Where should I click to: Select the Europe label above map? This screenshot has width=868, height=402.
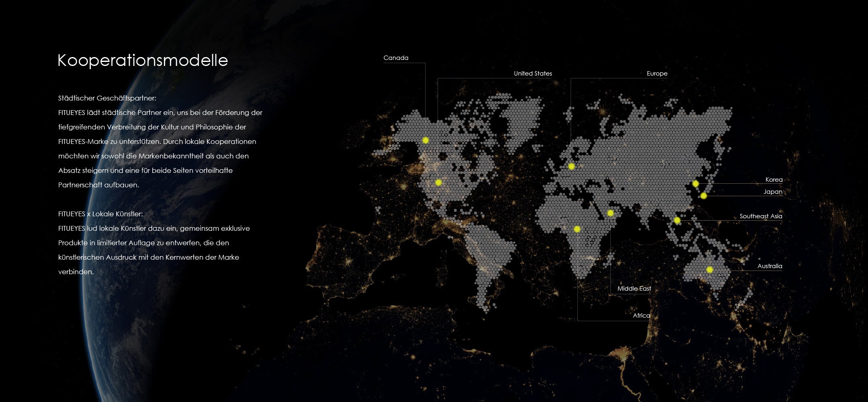point(657,74)
